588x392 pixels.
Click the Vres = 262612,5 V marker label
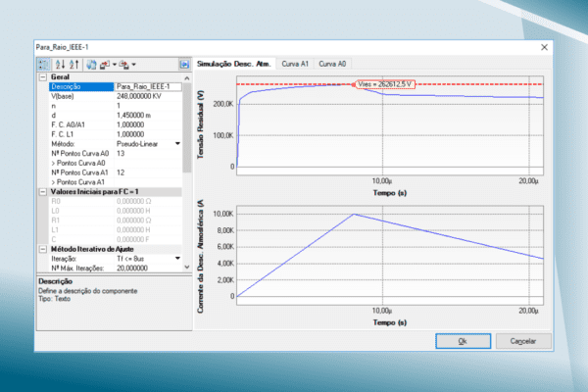[x=385, y=84]
